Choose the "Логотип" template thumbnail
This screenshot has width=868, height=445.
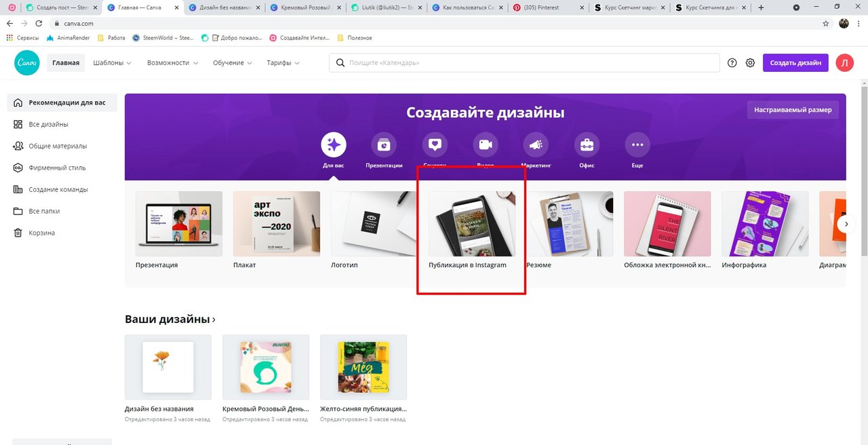click(x=374, y=223)
